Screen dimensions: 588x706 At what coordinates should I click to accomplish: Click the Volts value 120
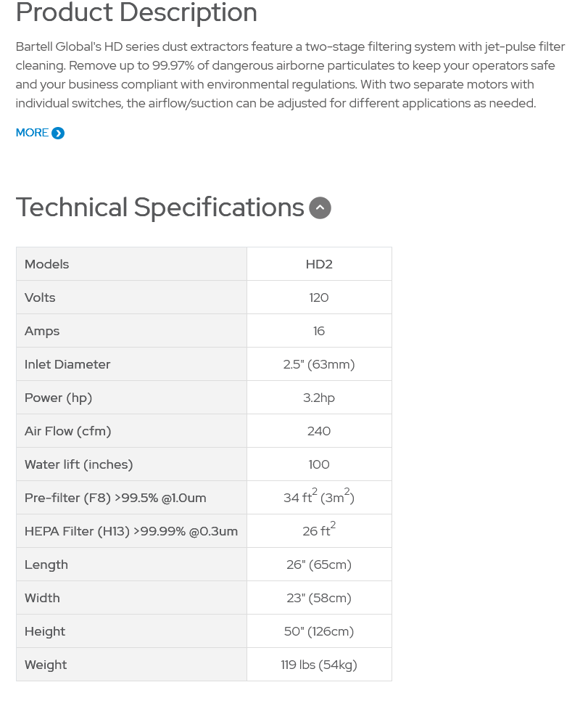coord(319,297)
